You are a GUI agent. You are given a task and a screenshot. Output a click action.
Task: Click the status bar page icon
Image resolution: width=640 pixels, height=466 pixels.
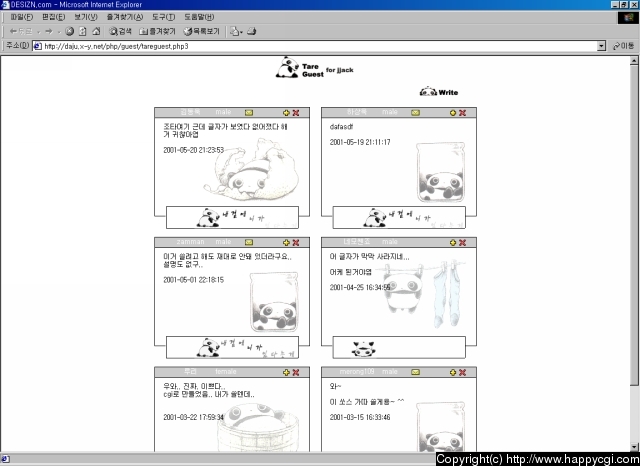click(x=5, y=459)
